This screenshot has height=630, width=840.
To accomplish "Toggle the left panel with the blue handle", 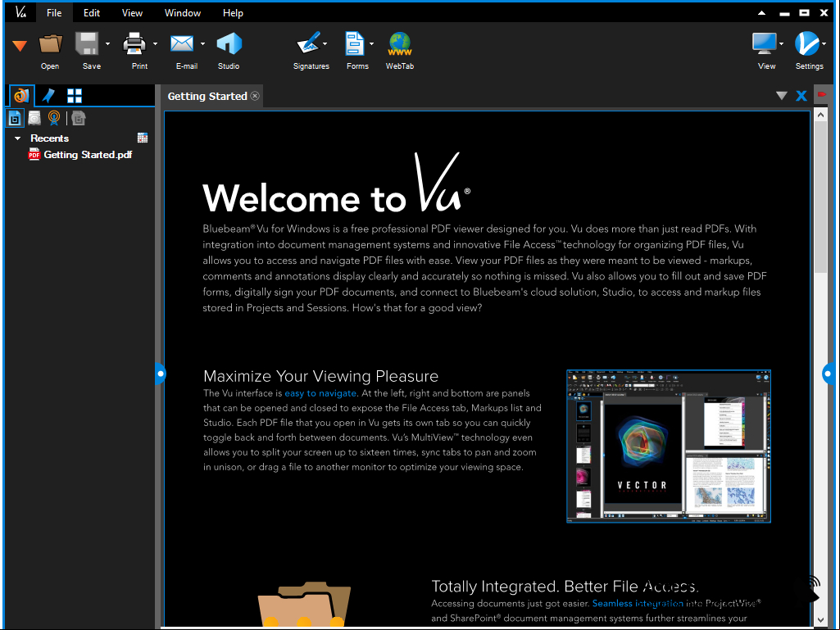I will point(160,374).
